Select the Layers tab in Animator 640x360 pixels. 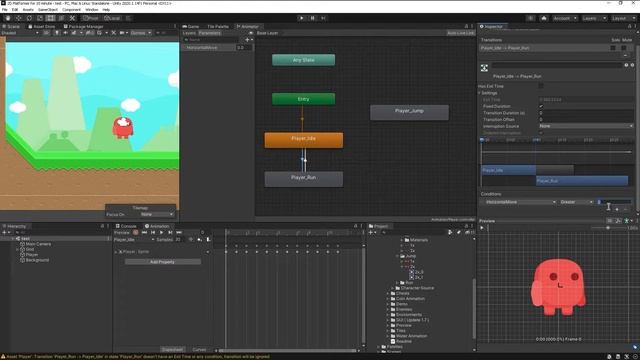click(x=189, y=33)
